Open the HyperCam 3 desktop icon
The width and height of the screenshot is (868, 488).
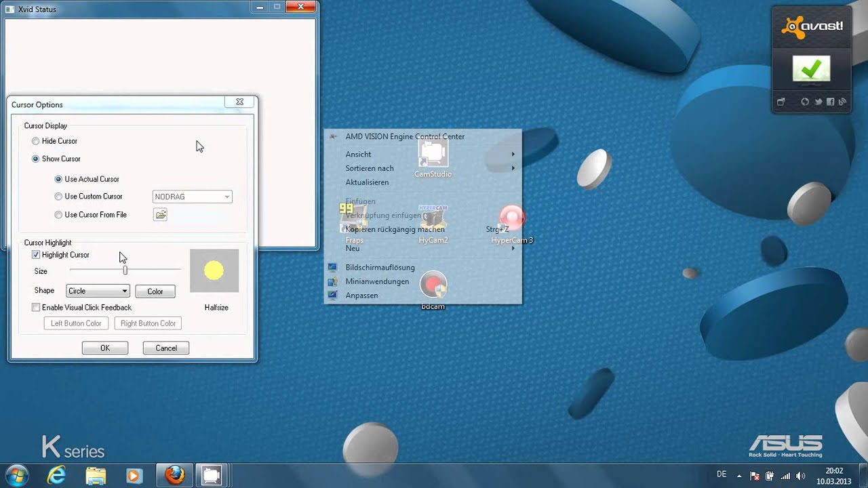(512, 224)
